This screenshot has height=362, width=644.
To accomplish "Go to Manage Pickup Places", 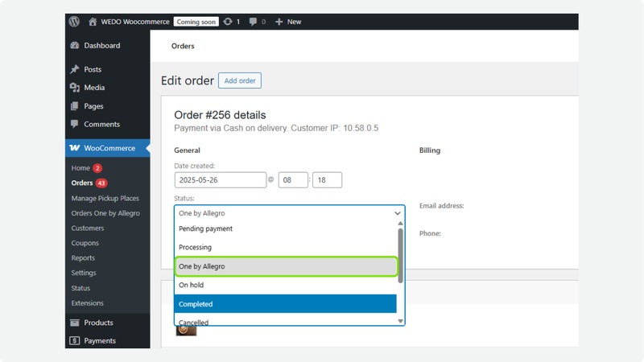I will tap(105, 198).
